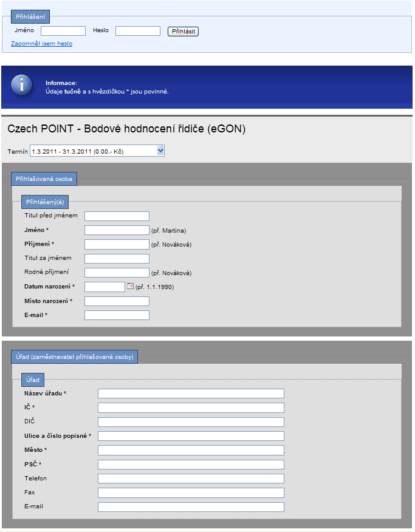Click the Fax input field
Image resolution: width=415 pixels, height=532 pixels.
click(191, 493)
